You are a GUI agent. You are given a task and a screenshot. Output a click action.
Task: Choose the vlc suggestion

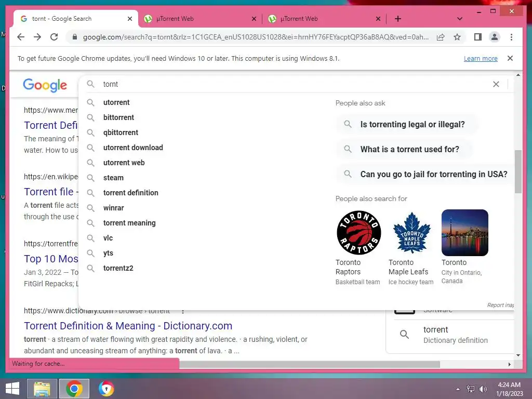tap(108, 238)
